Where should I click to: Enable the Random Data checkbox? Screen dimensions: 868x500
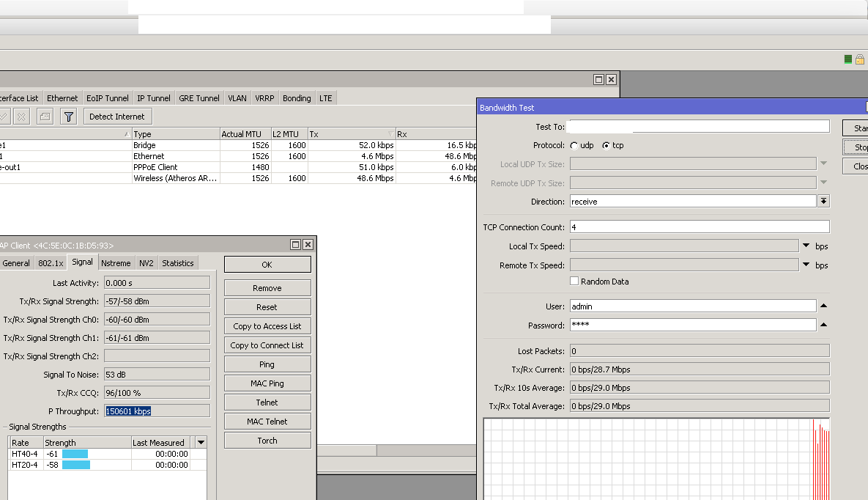[x=574, y=281]
